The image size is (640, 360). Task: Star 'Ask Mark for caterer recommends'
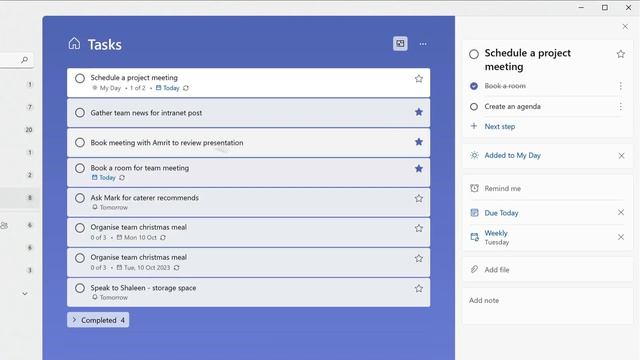click(419, 198)
